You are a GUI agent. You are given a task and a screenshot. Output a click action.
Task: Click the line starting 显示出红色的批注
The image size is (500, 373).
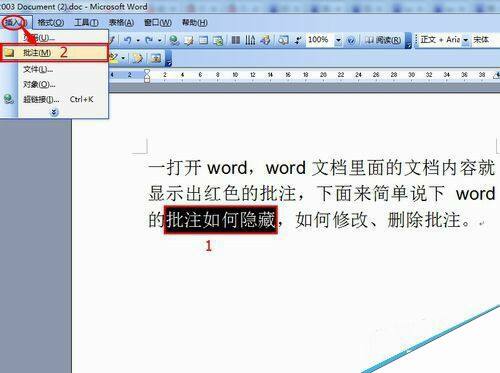(322, 193)
